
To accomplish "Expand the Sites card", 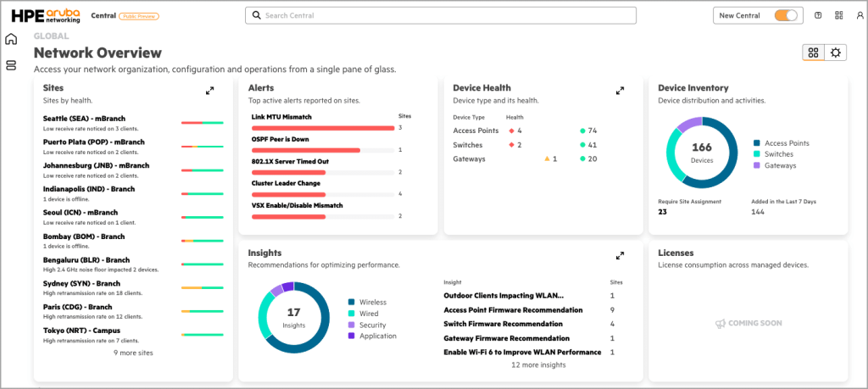I will tap(209, 91).
